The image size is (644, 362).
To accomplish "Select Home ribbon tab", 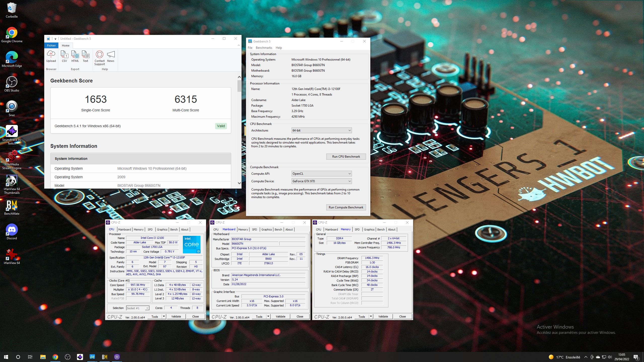I will coord(66,46).
